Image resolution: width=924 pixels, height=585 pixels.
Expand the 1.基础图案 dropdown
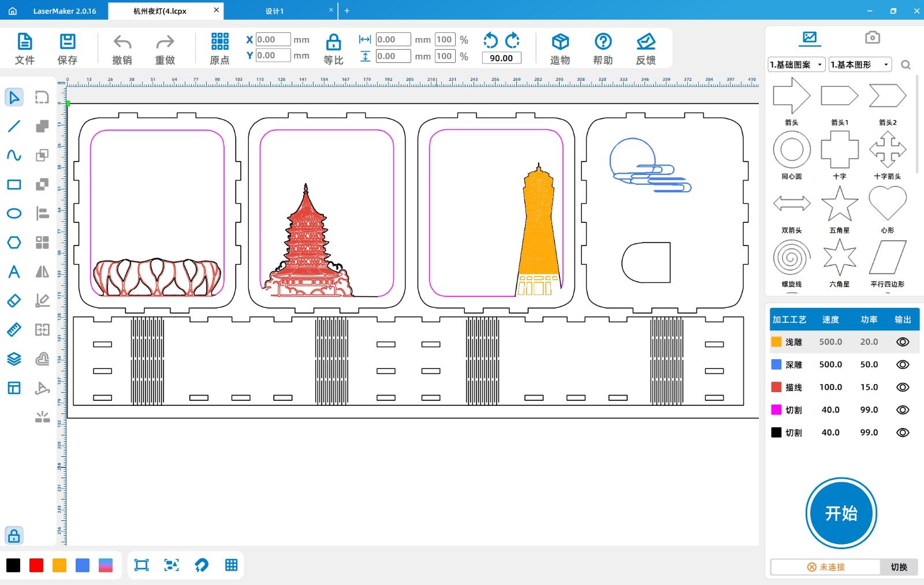(x=796, y=65)
